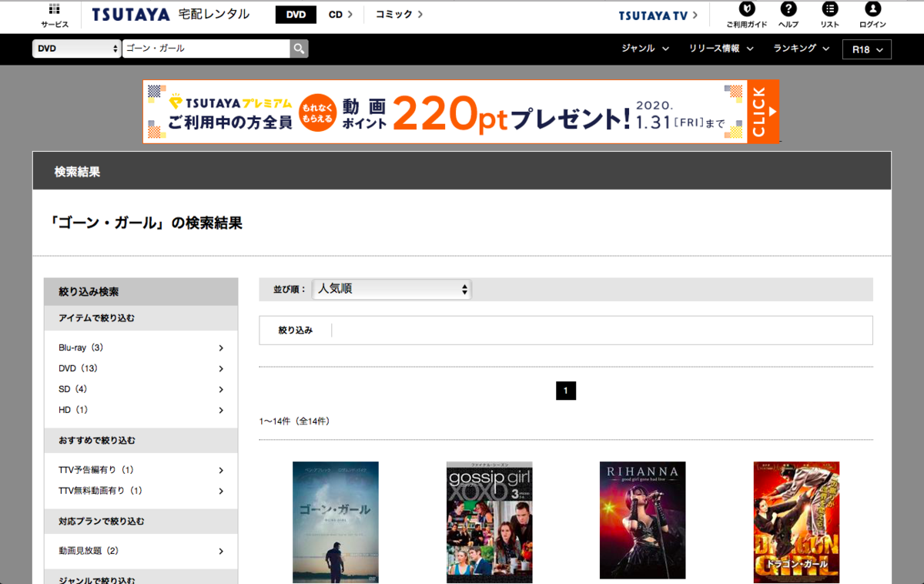
Task: Click the アイテムで絞り込む section header
Action: click(x=141, y=318)
